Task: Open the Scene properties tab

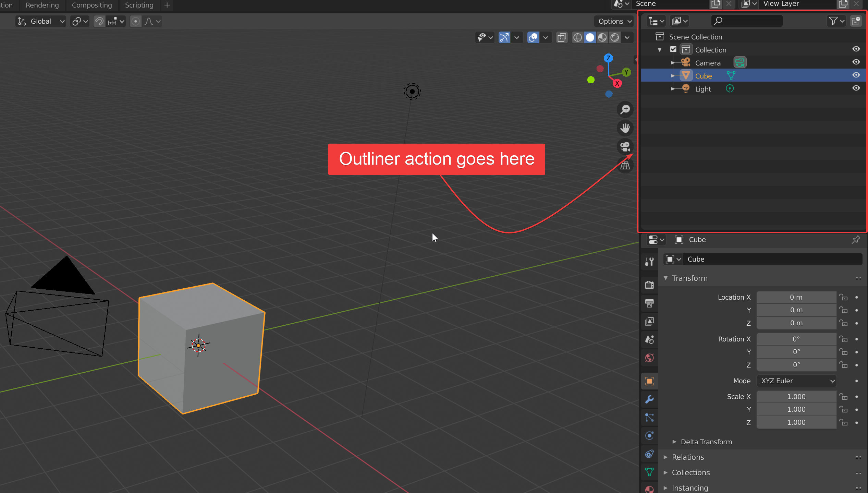Action: [x=649, y=340]
